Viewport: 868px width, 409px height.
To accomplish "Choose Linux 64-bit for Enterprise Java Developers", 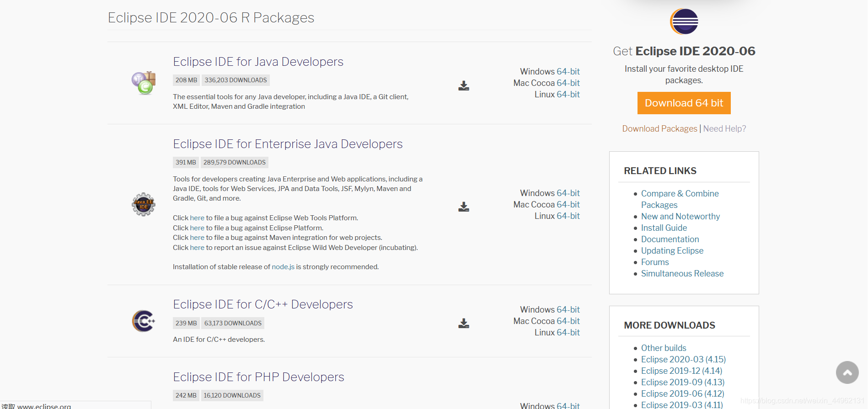I will pos(568,216).
